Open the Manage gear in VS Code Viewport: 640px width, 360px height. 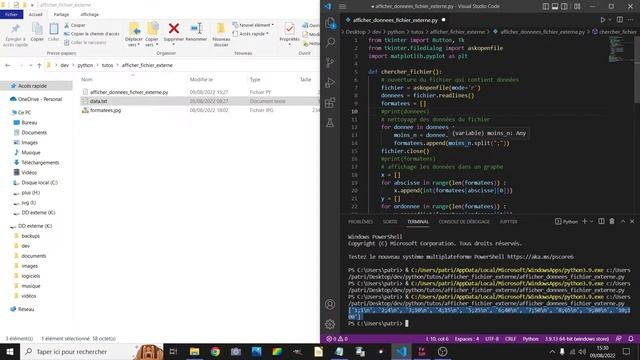click(330, 324)
